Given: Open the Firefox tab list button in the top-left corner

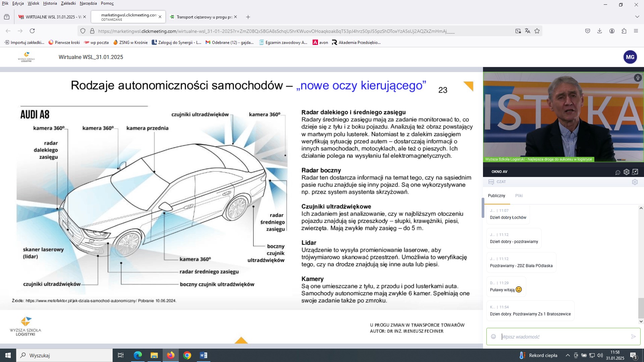Looking at the screenshot, I should coord(7,17).
